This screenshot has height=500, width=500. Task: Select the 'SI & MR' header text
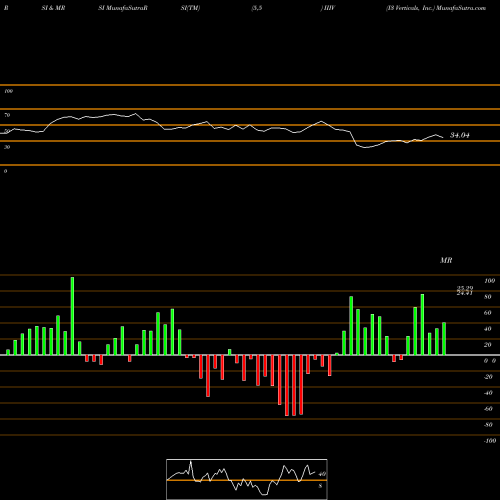click(53, 8)
